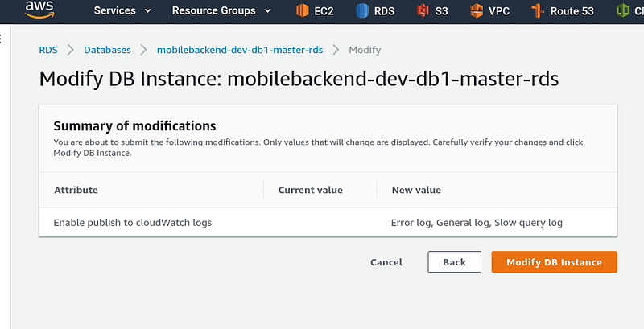Open the RDS shortcut icon
Screen dimensions: 644x329
361,10
